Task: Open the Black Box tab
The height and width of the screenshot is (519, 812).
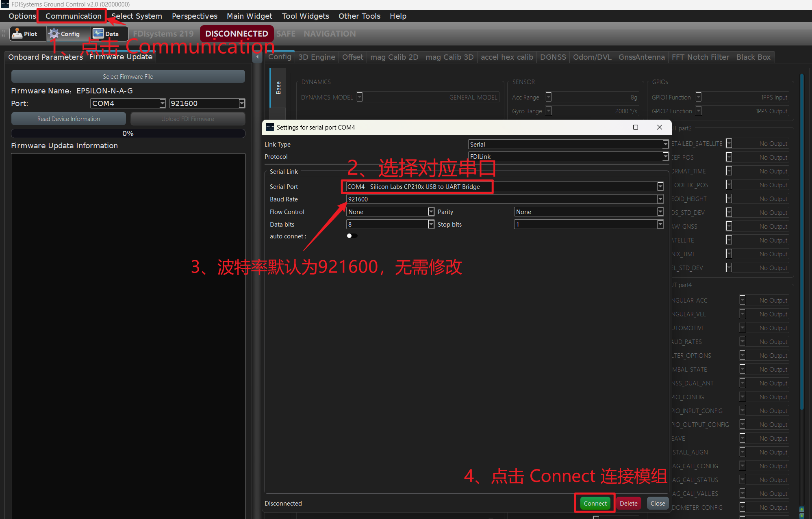Action: click(753, 57)
